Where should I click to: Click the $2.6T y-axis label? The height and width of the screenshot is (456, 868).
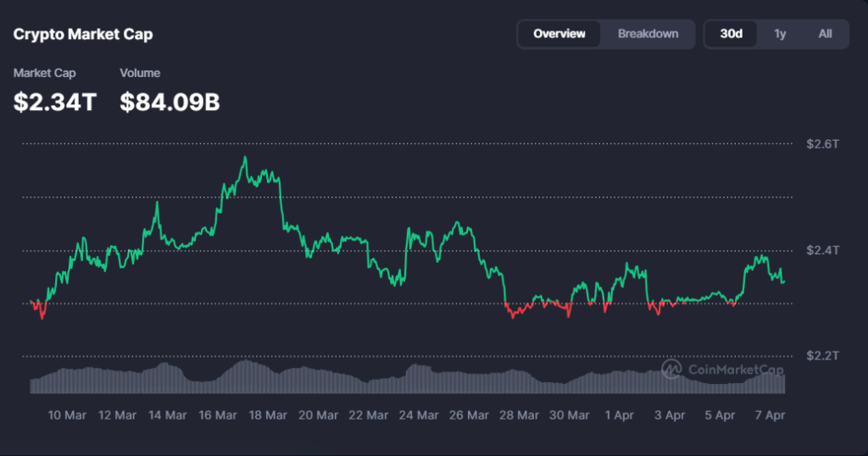pos(821,144)
